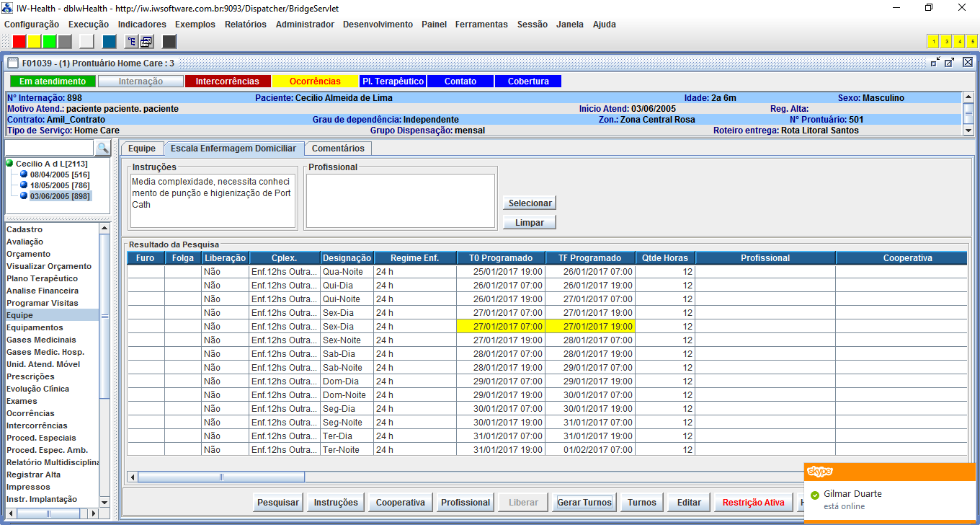Image resolution: width=980 pixels, height=525 pixels.
Task: Open the red Intercorrências status tab
Action: [x=227, y=81]
